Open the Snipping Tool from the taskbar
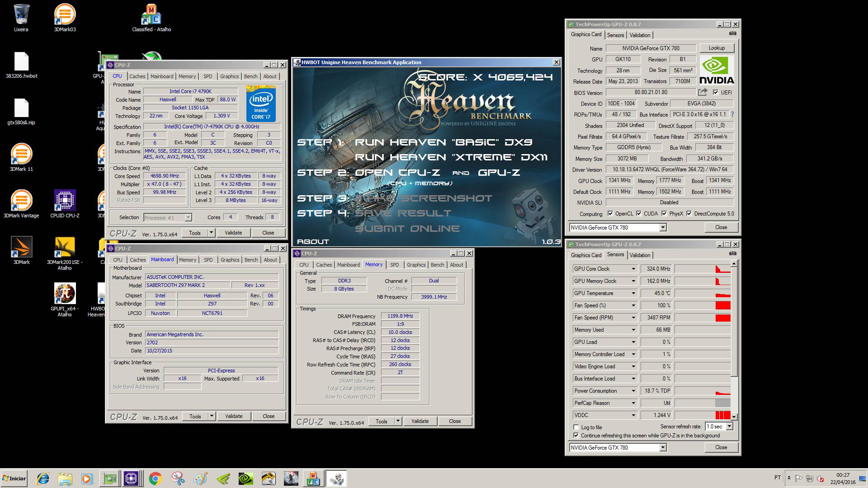868x488 pixels. [178, 479]
